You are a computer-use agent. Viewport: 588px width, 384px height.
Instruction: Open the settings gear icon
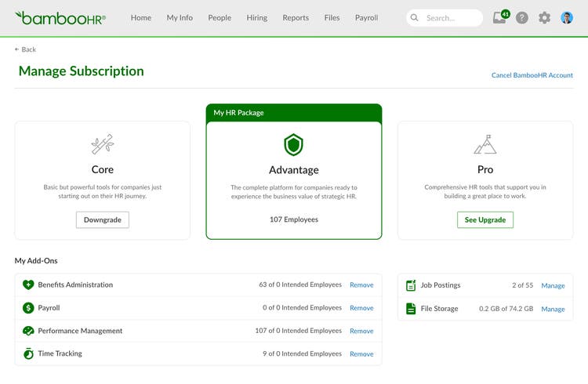[x=544, y=17]
